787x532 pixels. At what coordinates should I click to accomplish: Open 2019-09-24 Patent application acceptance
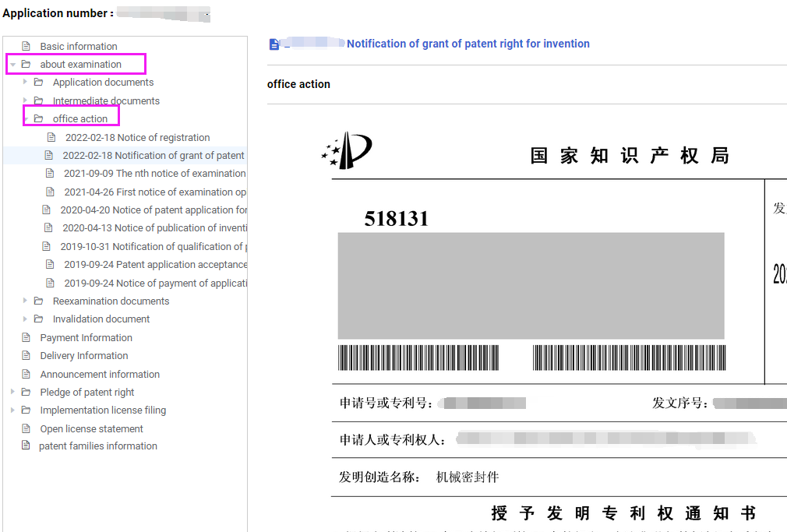pos(155,265)
